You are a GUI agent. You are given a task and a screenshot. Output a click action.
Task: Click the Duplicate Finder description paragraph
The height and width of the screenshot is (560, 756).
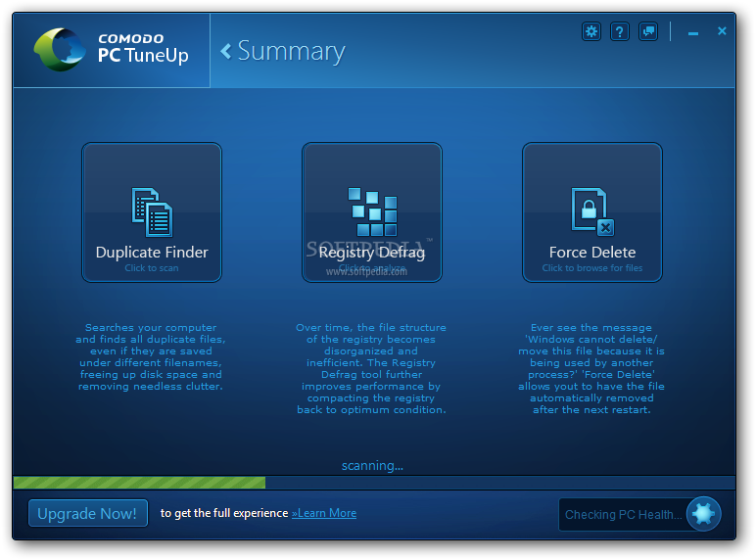(x=151, y=356)
